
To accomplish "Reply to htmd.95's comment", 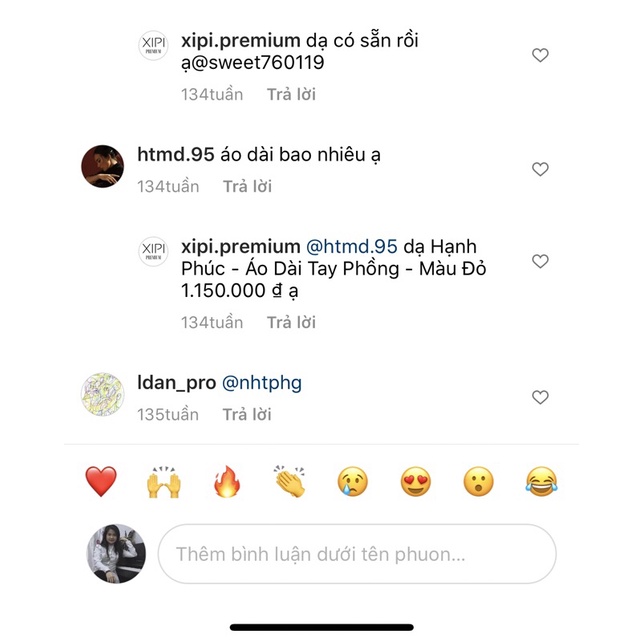I will coord(247,186).
